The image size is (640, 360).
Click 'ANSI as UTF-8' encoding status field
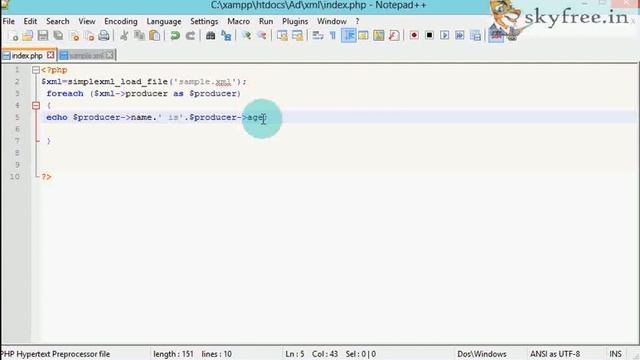[x=555, y=354]
